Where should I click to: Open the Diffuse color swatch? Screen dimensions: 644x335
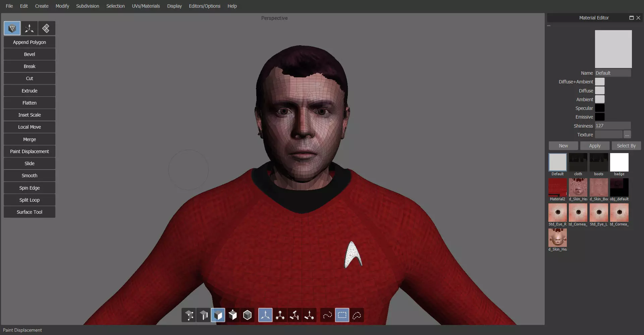tap(600, 90)
